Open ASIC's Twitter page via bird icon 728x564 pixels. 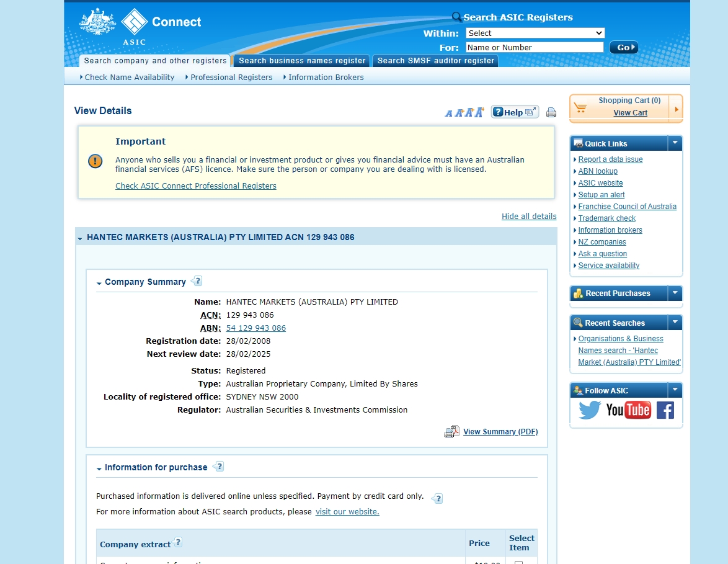coord(590,410)
